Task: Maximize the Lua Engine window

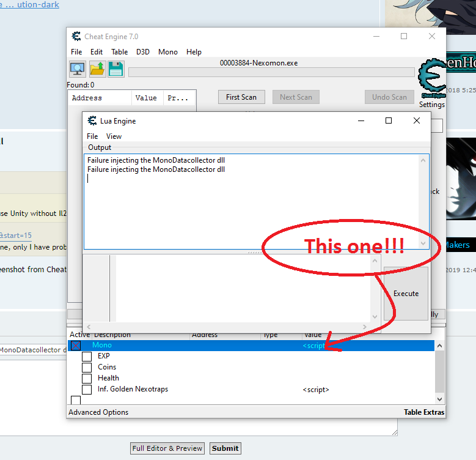Action: [x=389, y=121]
